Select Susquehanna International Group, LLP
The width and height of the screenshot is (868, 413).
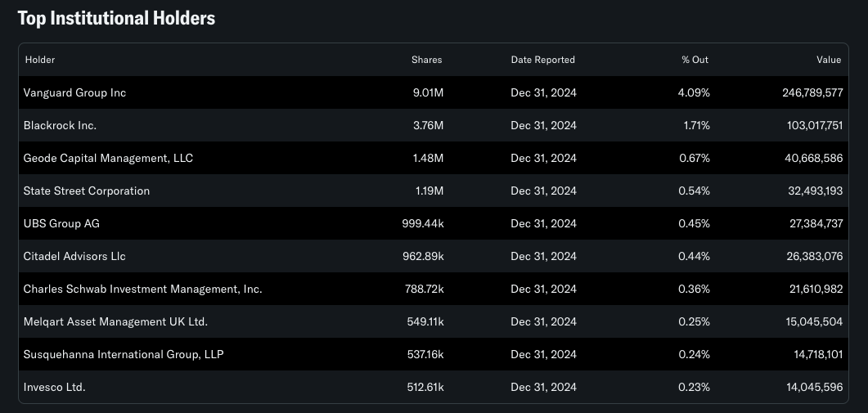[124, 354]
